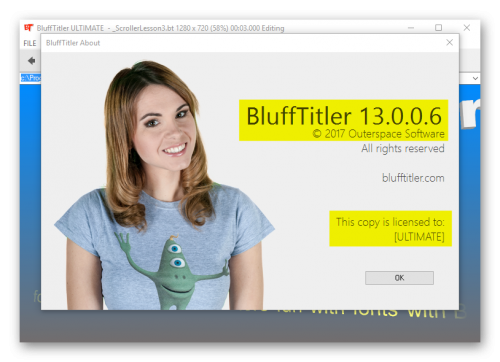Click the © 2017 Outerspace Software text

tap(378, 134)
